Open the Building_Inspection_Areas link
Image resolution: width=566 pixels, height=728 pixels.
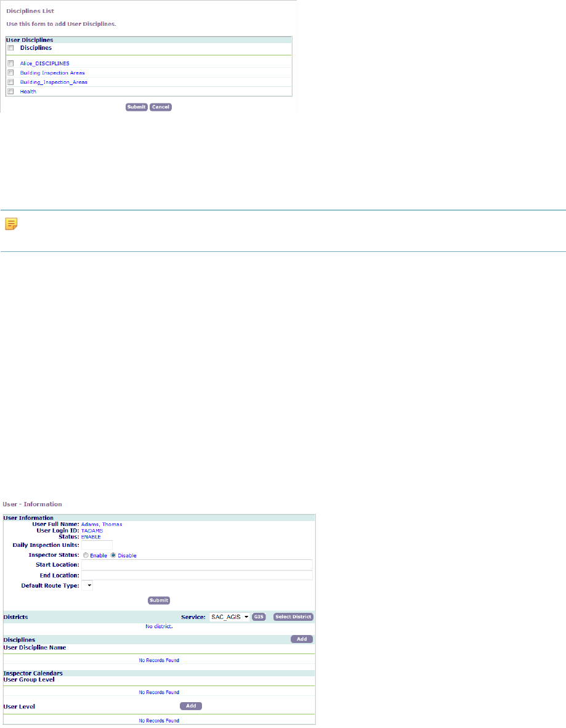54,82
